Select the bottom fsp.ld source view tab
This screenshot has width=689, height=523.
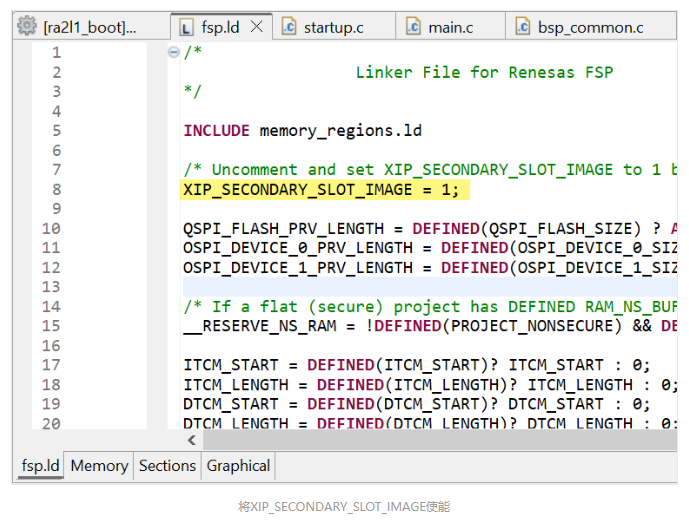(x=40, y=465)
